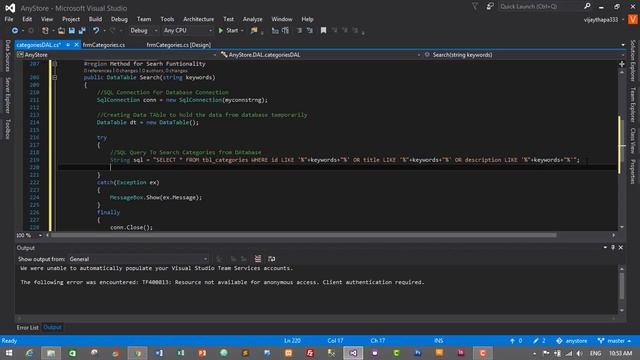Click the decrease indent icon
The image size is (640, 360).
[275, 31]
